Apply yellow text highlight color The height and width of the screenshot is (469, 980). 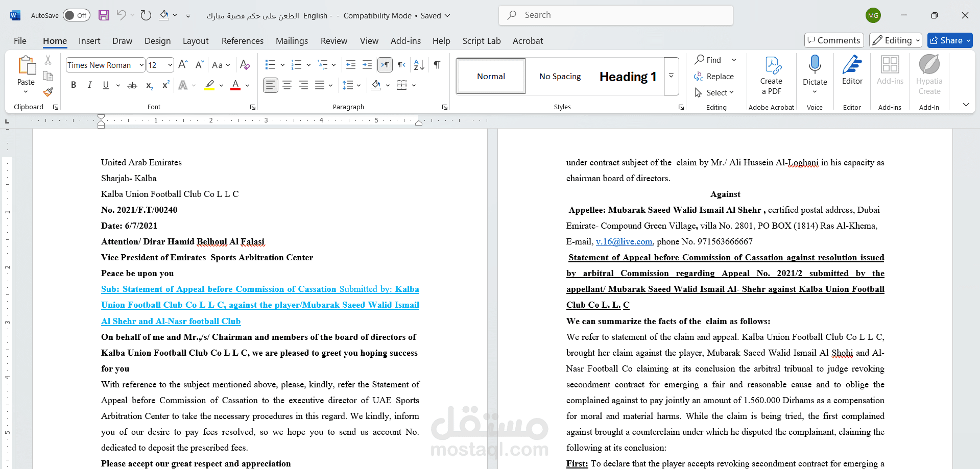pyautogui.click(x=209, y=85)
